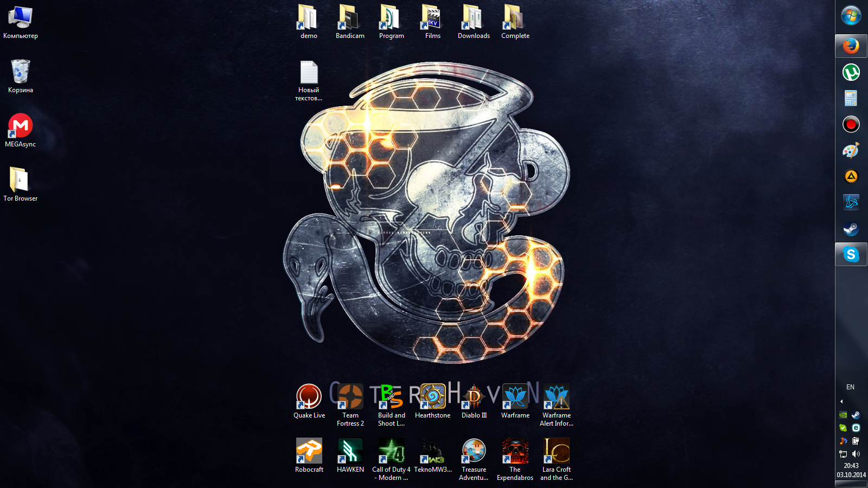This screenshot has height=488, width=868.
Task: Click Show Desktop strip below the date
Action: [851, 484]
